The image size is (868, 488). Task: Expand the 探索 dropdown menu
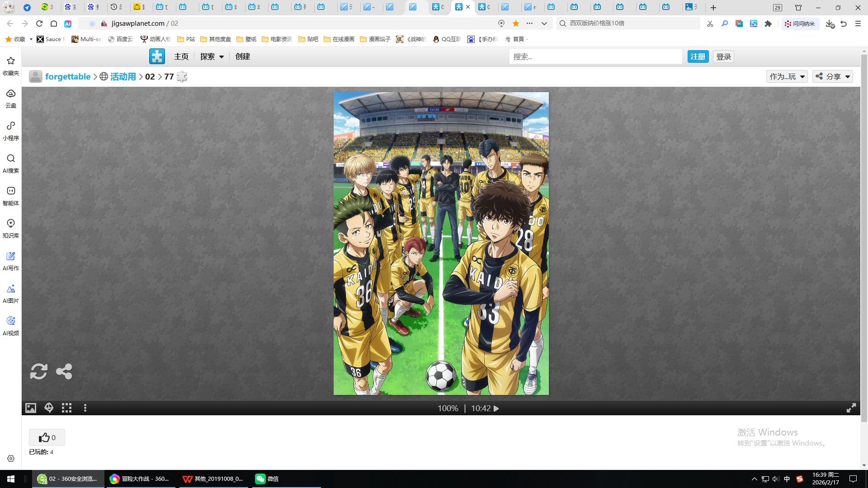pos(212,56)
